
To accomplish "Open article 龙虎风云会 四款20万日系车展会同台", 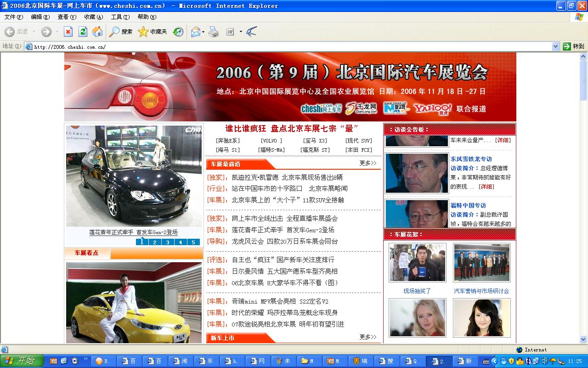I will (x=285, y=241).
